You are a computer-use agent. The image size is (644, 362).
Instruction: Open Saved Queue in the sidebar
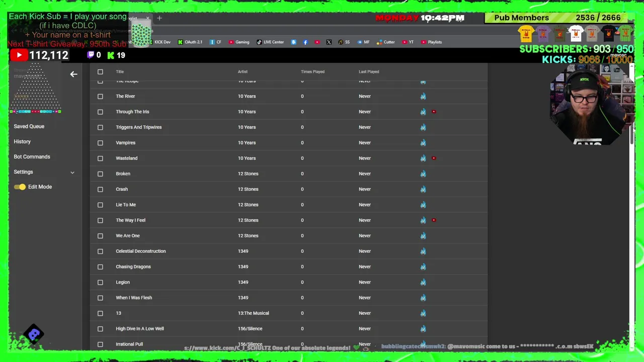coord(29,126)
